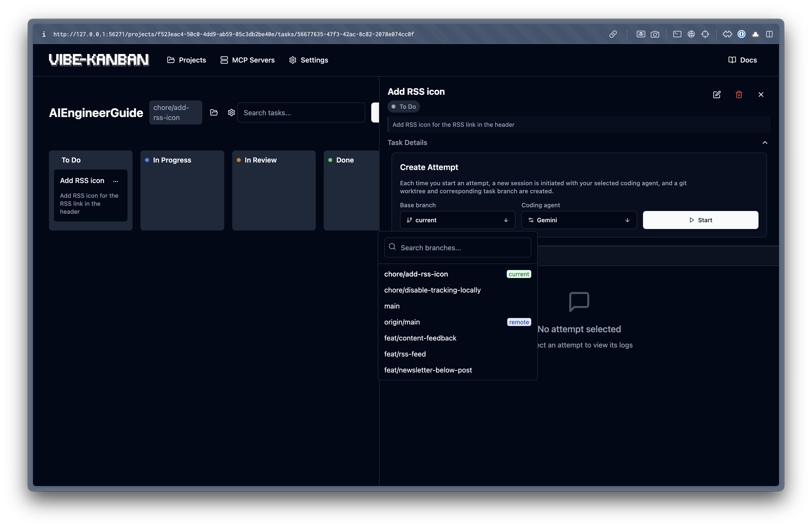This screenshot has width=812, height=528.
Task: Close the task details panel
Action: (x=761, y=94)
